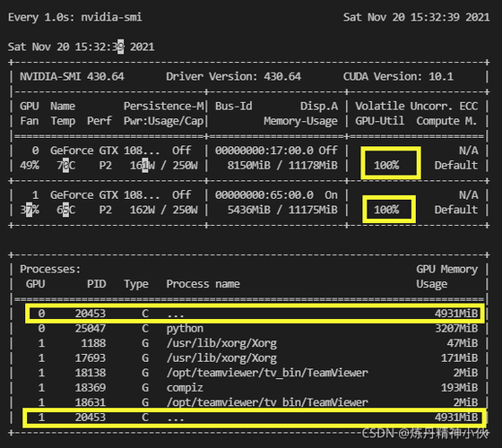
Task: Click the 'Driver Version: 430.64' text
Action: (x=233, y=76)
